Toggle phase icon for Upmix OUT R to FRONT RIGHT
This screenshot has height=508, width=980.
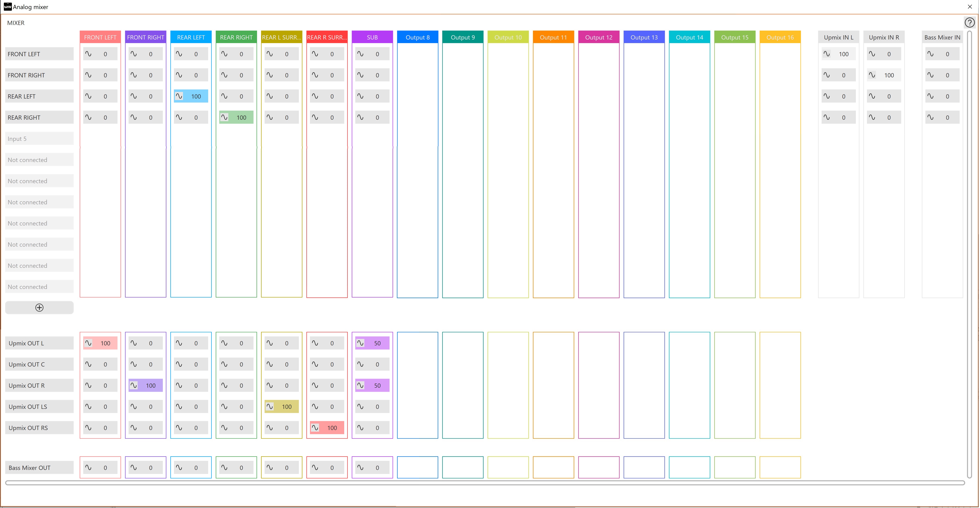[x=134, y=385]
